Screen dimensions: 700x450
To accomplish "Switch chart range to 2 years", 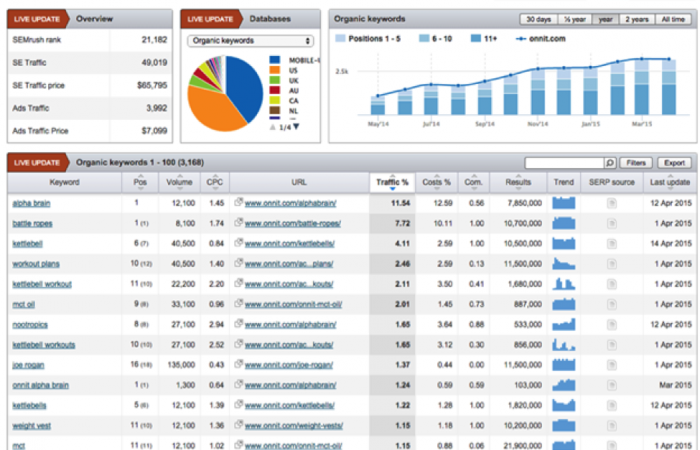I will coord(637,19).
